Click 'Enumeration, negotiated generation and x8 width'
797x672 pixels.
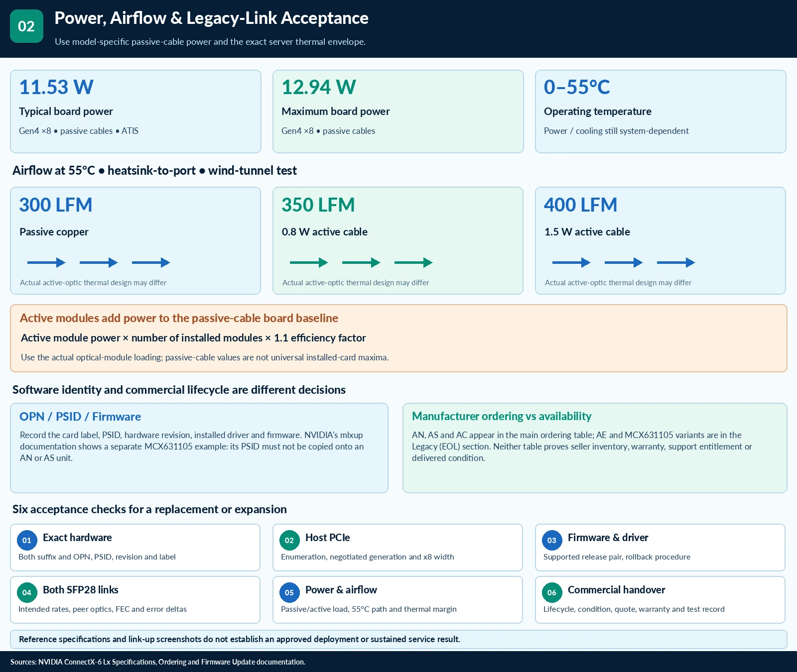click(x=368, y=557)
